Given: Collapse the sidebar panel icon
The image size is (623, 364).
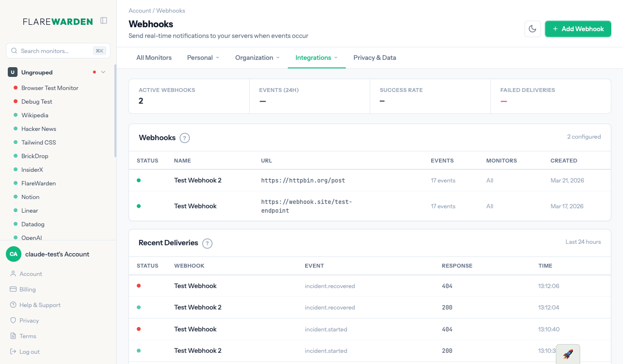Looking at the screenshot, I should point(104,20).
